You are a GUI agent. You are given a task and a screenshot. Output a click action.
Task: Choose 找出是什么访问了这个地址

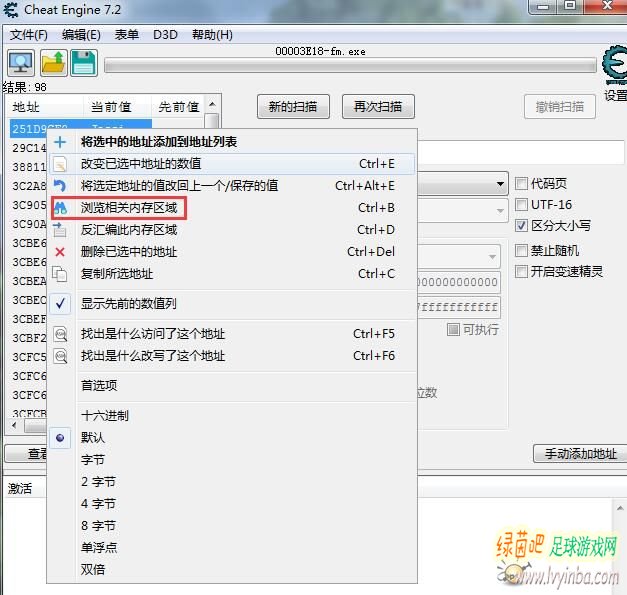tap(232, 334)
